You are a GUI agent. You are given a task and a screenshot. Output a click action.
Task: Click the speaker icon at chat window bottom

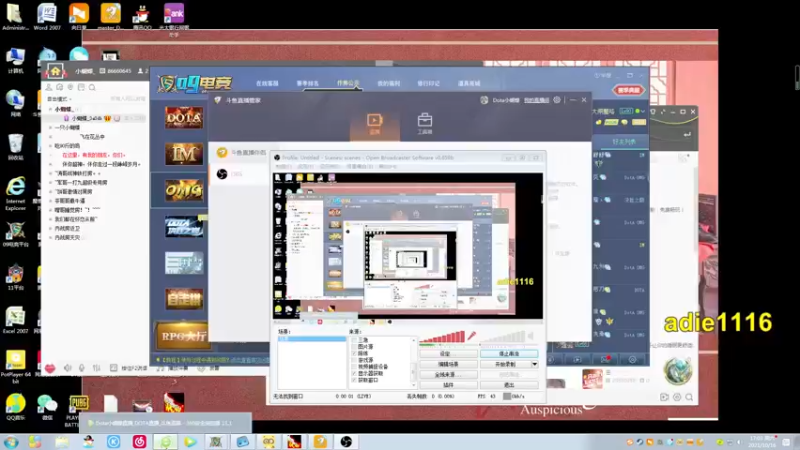(x=67, y=368)
